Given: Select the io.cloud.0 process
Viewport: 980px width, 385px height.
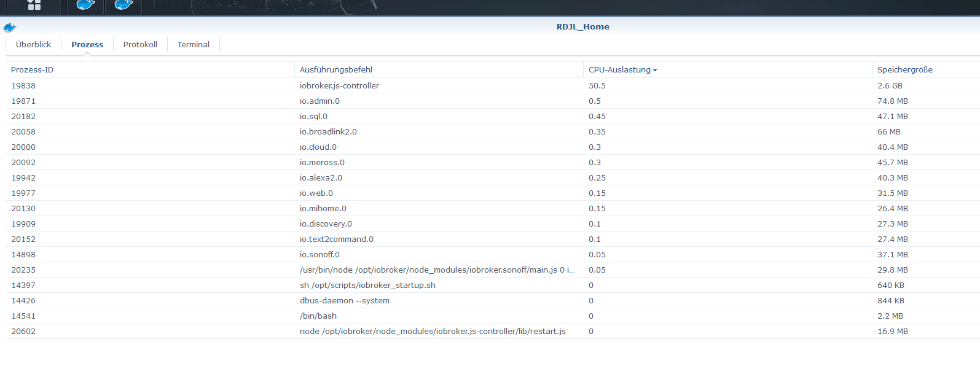Looking at the screenshot, I should 318,147.
